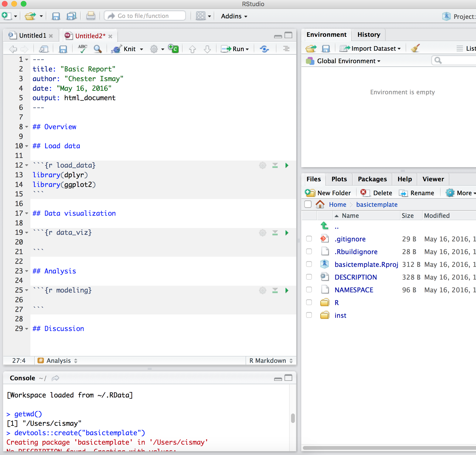The image size is (476, 455).
Task: Tick the DESCRIPTION file checkbox
Action: click(x=309, y=277)
